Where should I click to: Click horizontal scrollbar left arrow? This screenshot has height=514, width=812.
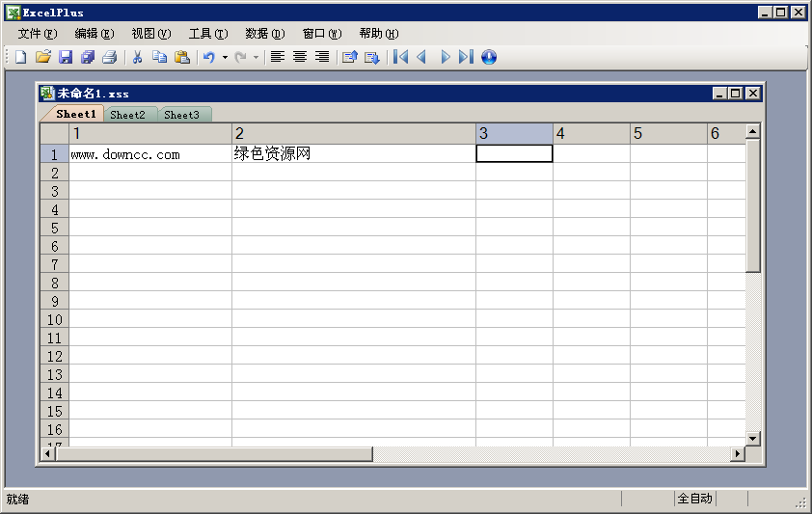click(47, 454)
